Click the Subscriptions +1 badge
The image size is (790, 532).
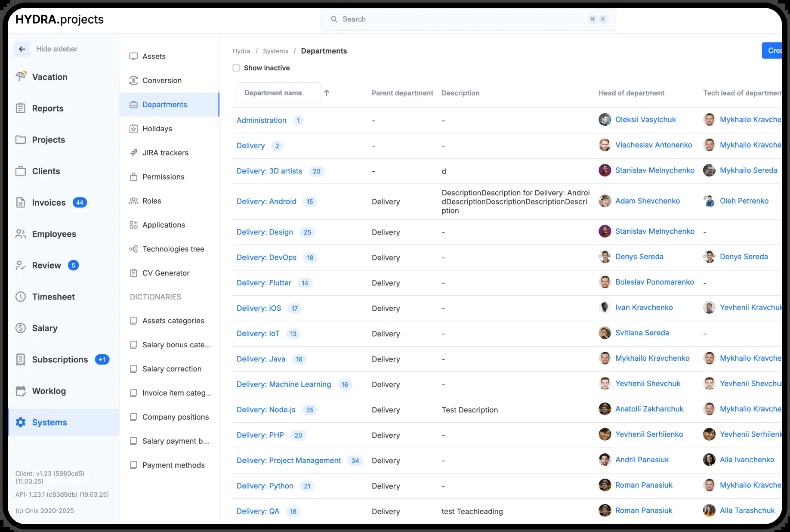point(102,359)
